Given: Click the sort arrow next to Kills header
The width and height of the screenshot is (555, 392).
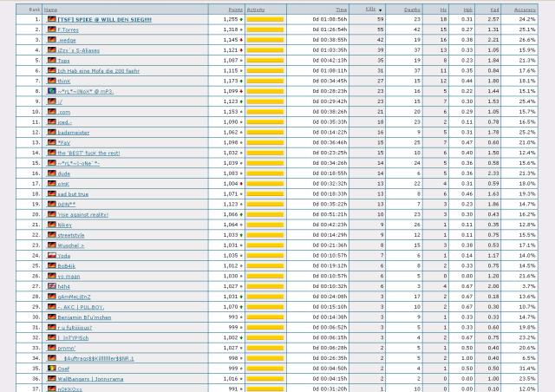Looking at the screenshot, I should click(382, 8).
